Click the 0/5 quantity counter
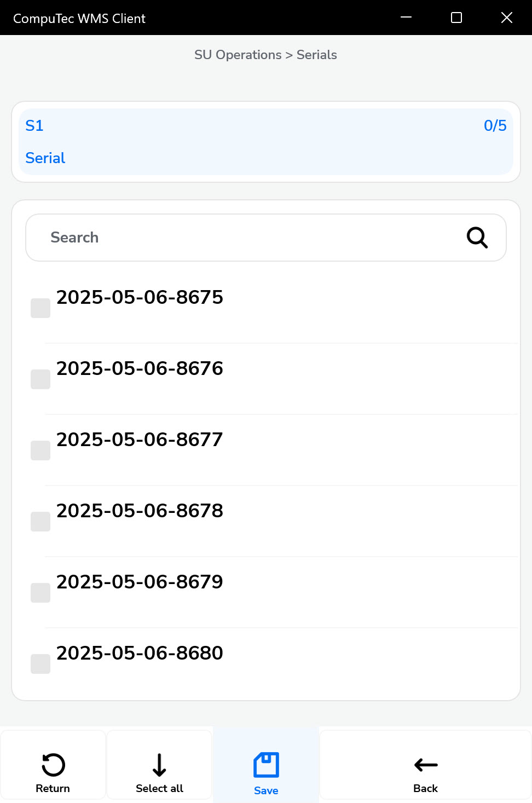The width and height of the screenshot is (532, 803). [495, 126]
